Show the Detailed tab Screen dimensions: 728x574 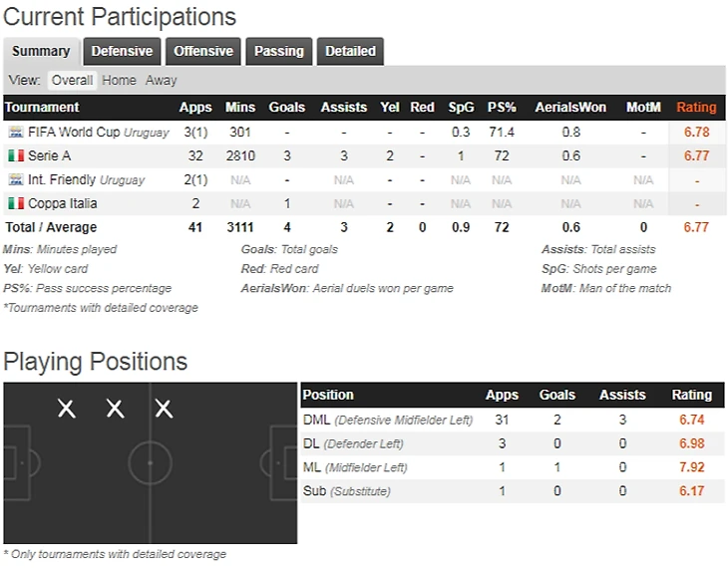tap(350, 51)
